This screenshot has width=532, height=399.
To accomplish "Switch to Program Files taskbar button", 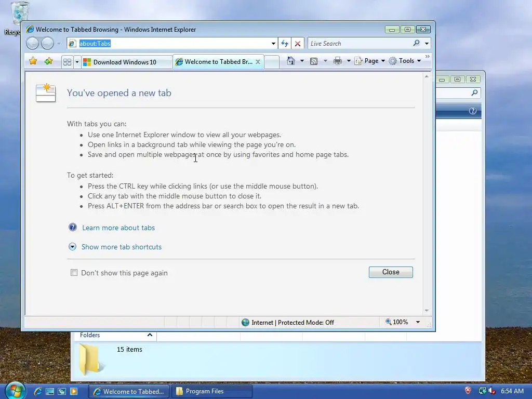I will (x=212, y=391).
